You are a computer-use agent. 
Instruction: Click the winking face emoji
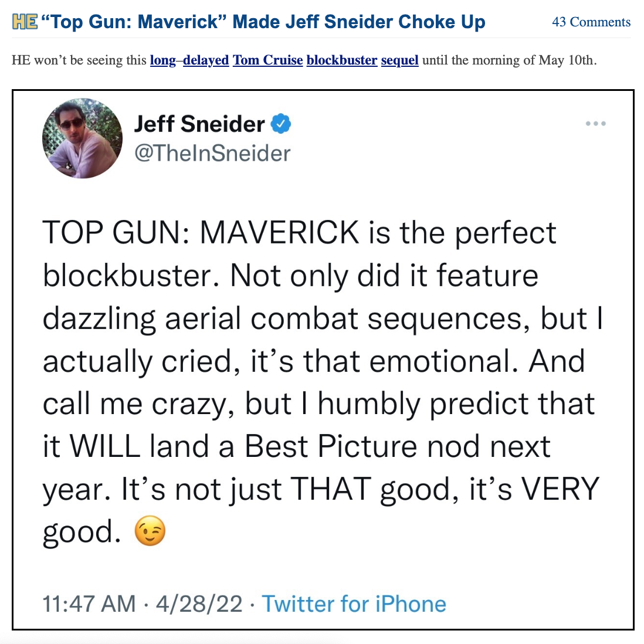click(150, 531)
